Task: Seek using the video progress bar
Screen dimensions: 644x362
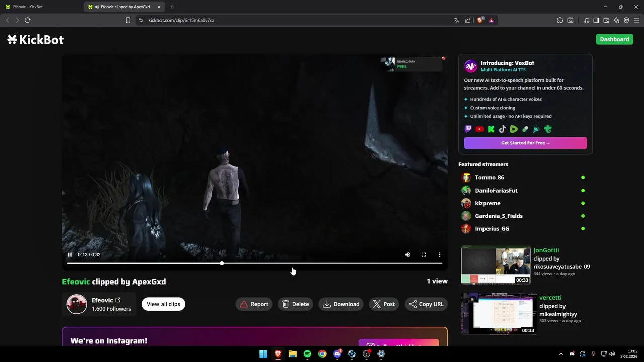Action: pos(255,263)
